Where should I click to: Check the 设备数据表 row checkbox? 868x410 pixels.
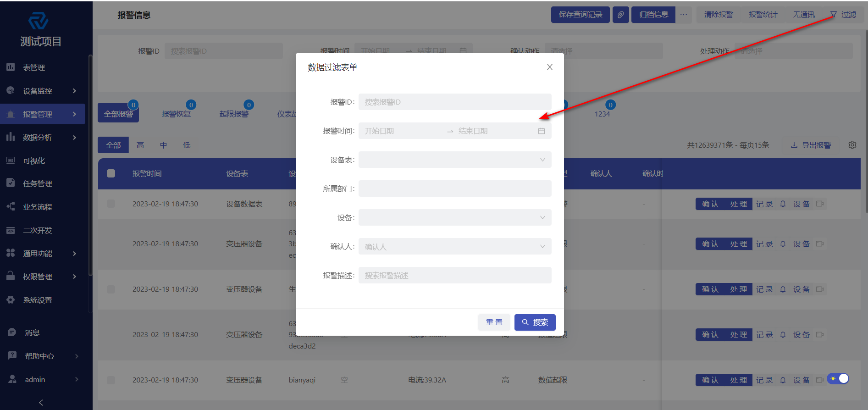[111, 204]
